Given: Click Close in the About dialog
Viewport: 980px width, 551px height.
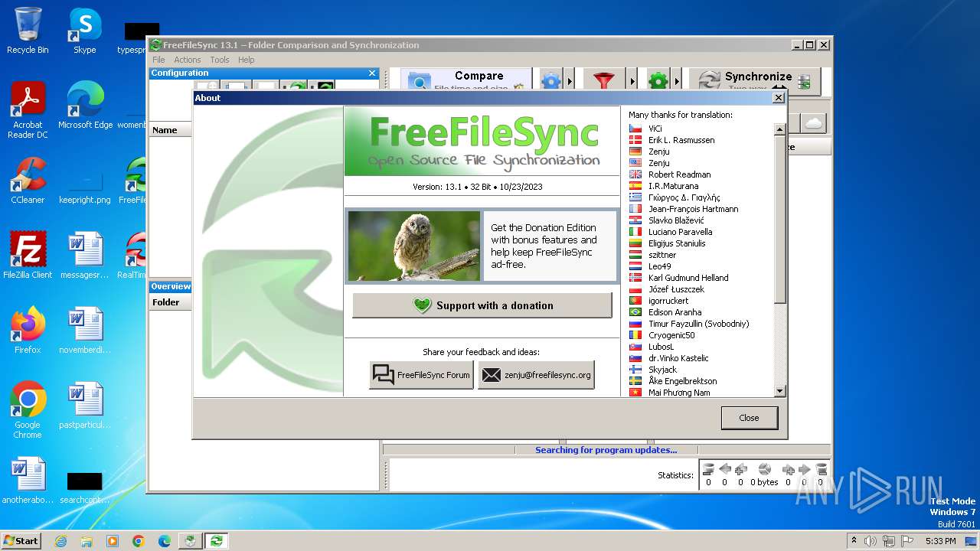Looking at the screenshot, I should coord(749,418).
